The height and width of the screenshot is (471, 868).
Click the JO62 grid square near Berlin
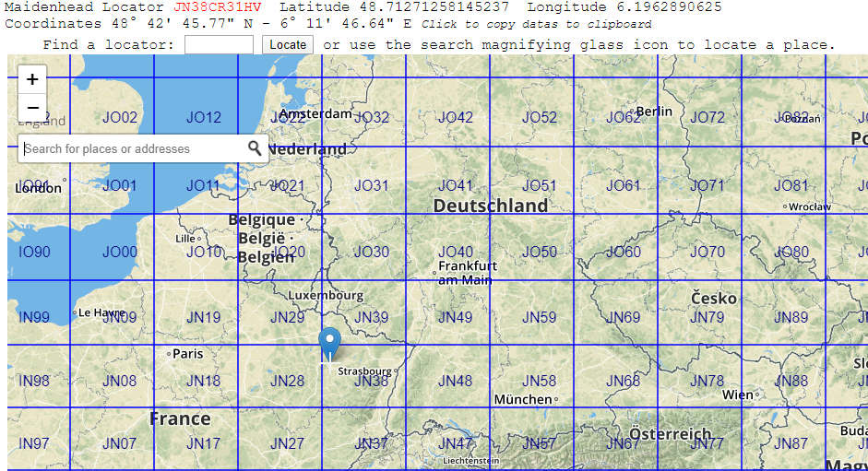624,118
